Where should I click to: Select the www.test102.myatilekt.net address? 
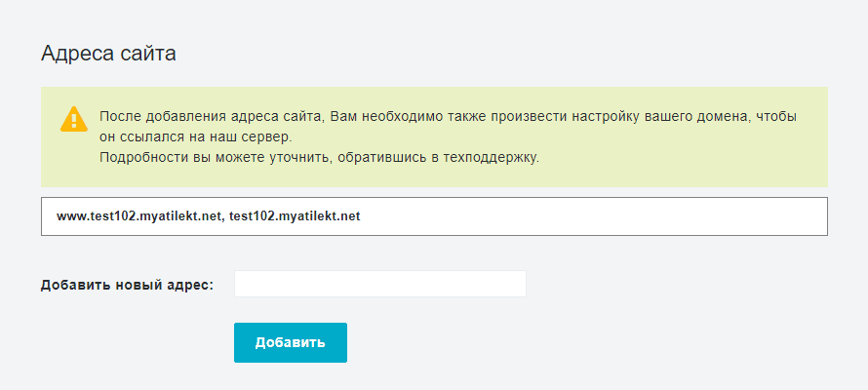tap(138, 216)
